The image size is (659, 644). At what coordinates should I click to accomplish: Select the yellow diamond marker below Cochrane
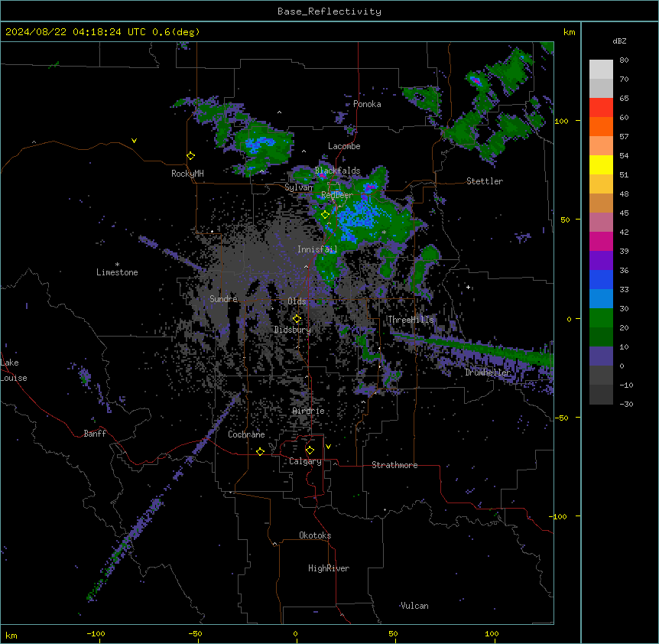(x=260, y=451)
